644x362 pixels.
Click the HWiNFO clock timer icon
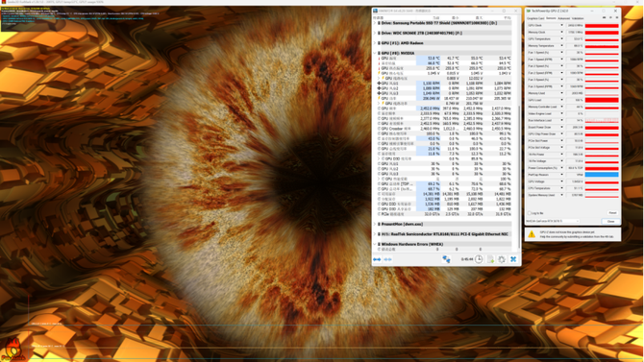click(x=479, y=259)
